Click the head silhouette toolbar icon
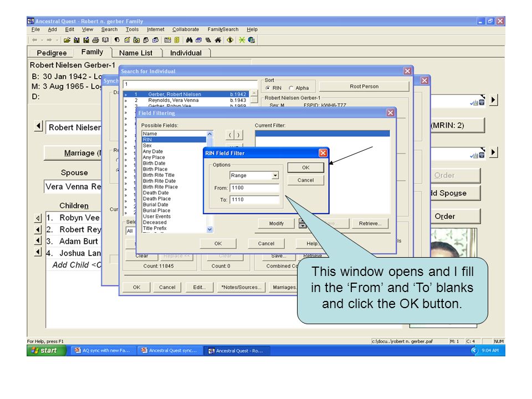The width and height of the screenshot is (532, 399). click(117, 40)
